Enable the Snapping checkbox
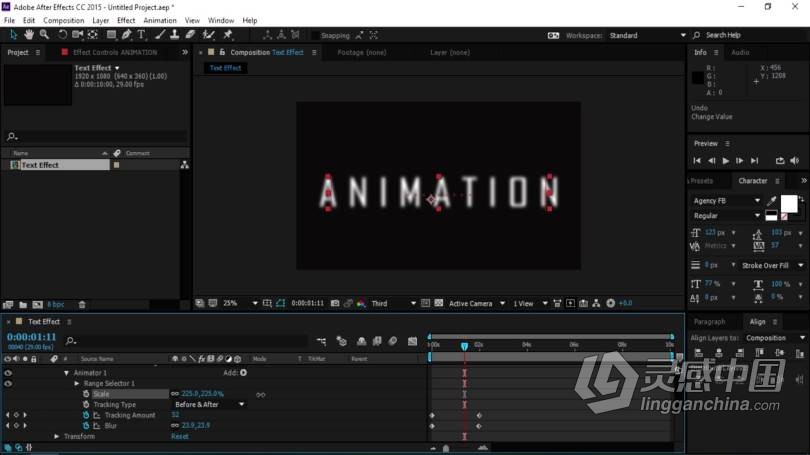 [317, 35]
